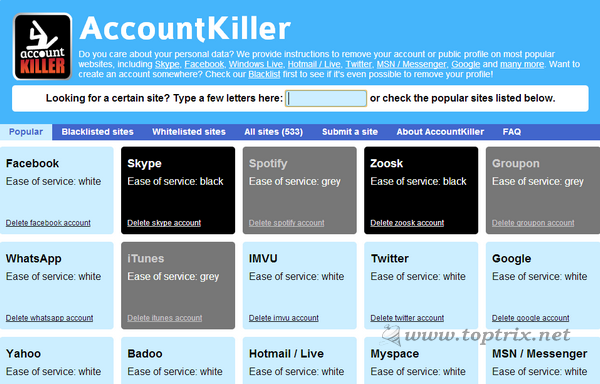Click 'Delete whatsapp account' link
The width and height of the screenshot is (600, 384).
pos(49,318)
